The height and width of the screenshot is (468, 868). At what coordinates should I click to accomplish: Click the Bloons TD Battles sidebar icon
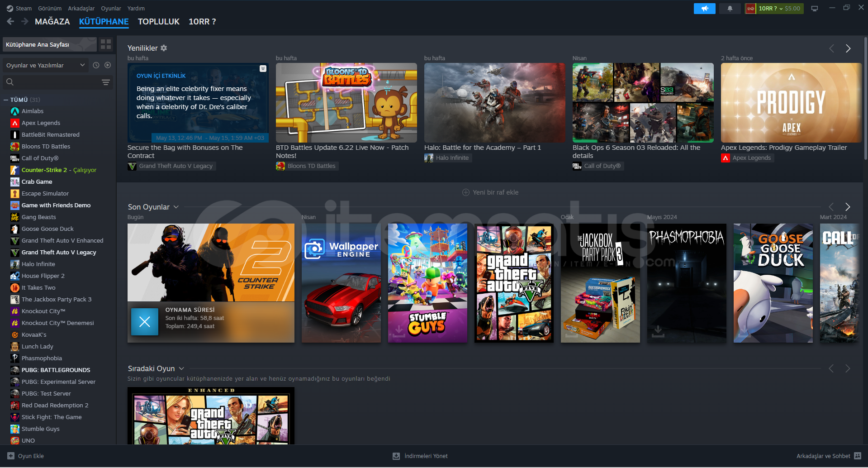pos(15,147)
